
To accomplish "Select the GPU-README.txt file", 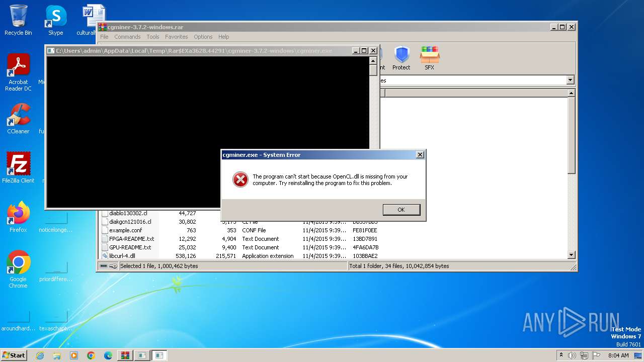I will point(130,247).
